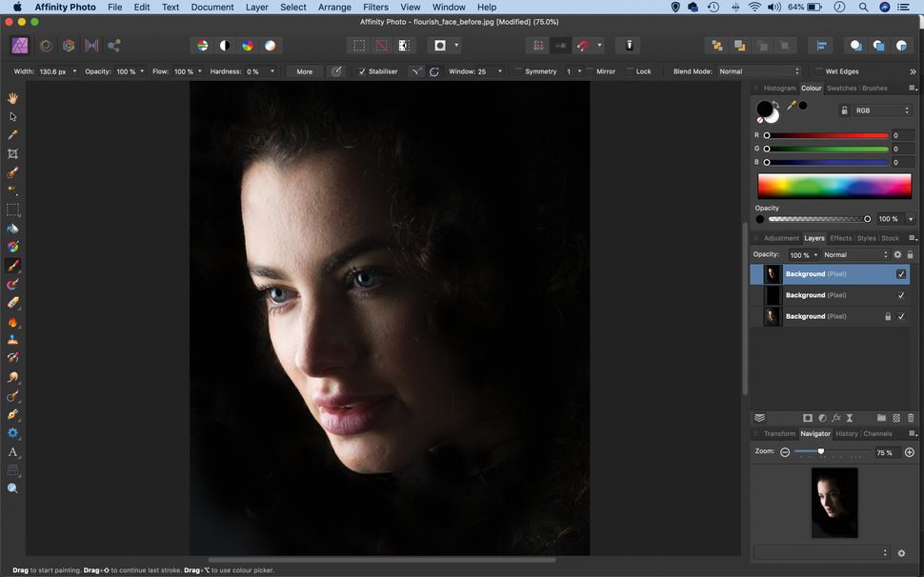Image resolution: width=924 pixels, height=577 pixels.
Task: Open the brush Width dropdown
Action: click(x=73, y=70)
